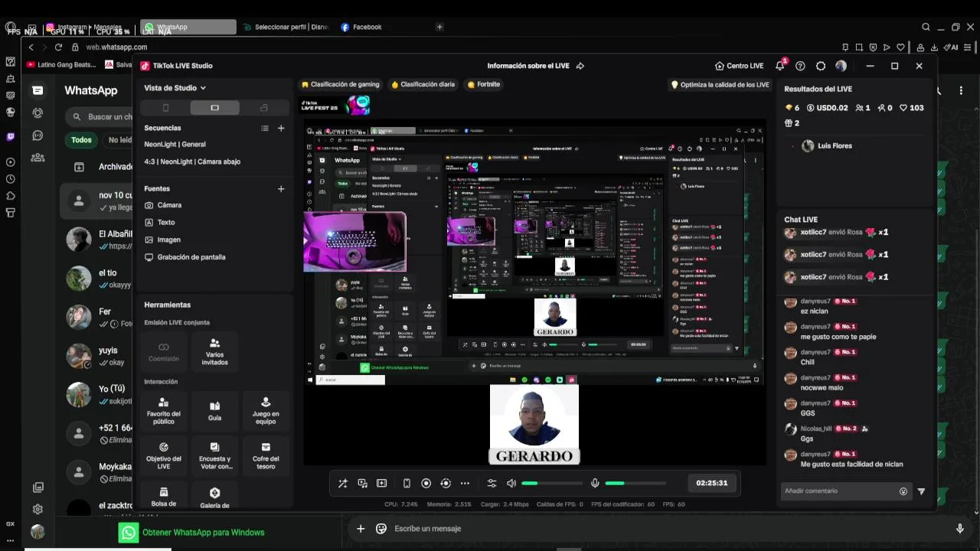Viewport: 980px width, 551px height.
Task: Open Varios invitados tool
Action: click(214, 352)
